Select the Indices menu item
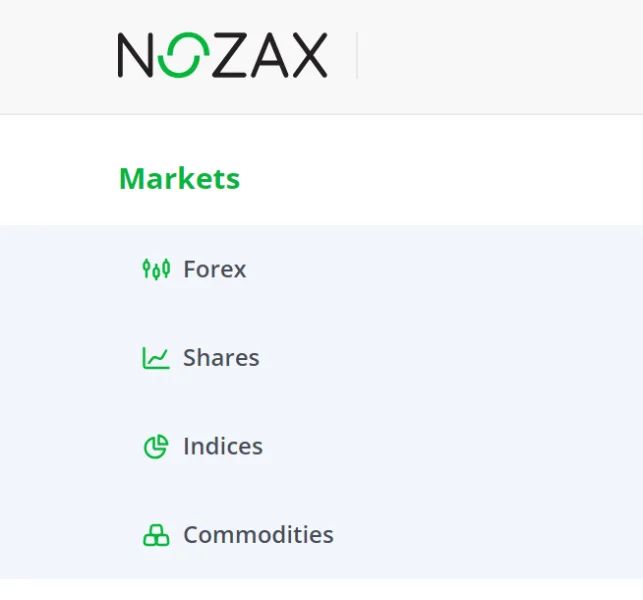Viewport: 643px width, 600px height. point(222,446)
